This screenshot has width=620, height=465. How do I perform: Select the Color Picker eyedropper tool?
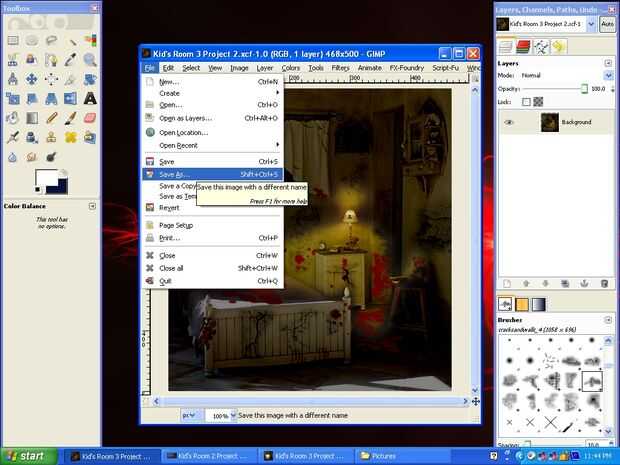coord(70,60)
